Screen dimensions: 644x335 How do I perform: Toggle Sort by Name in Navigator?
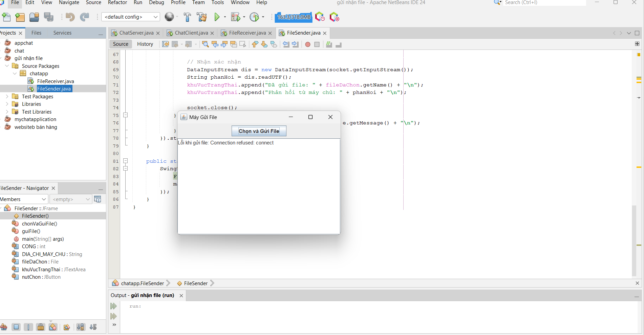(81, 327)
